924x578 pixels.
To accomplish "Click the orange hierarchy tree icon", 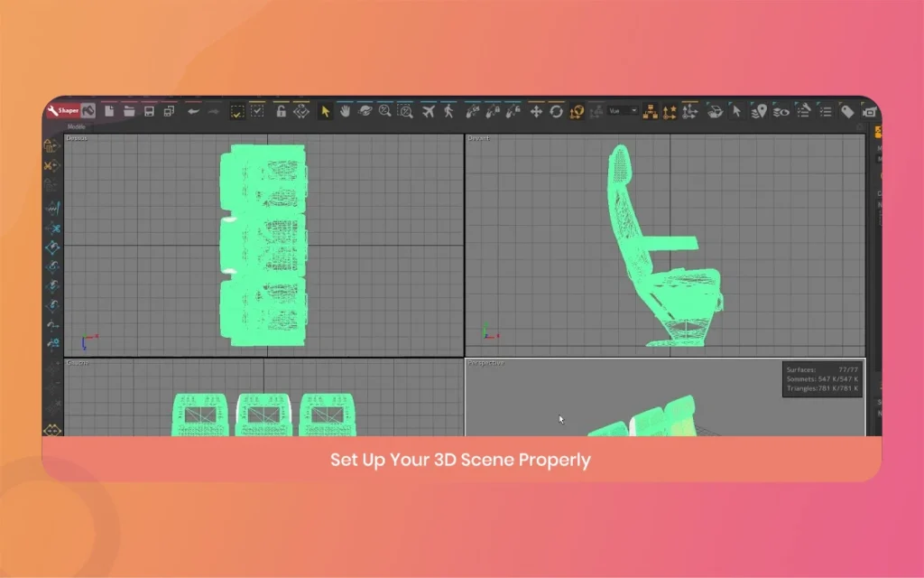I will 650,111.
